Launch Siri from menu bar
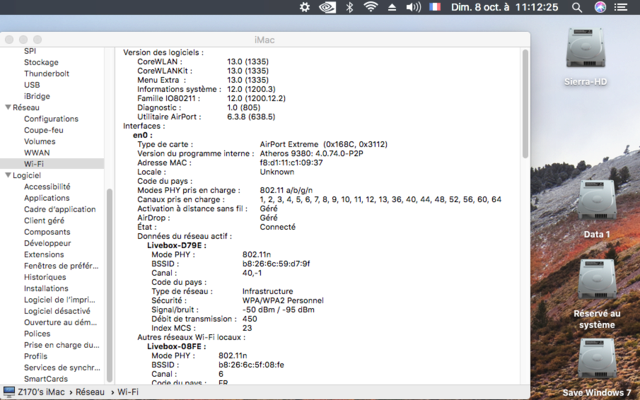Image resolution: width=640 pixels, height=400 pixels. click(x=600, y=7)
